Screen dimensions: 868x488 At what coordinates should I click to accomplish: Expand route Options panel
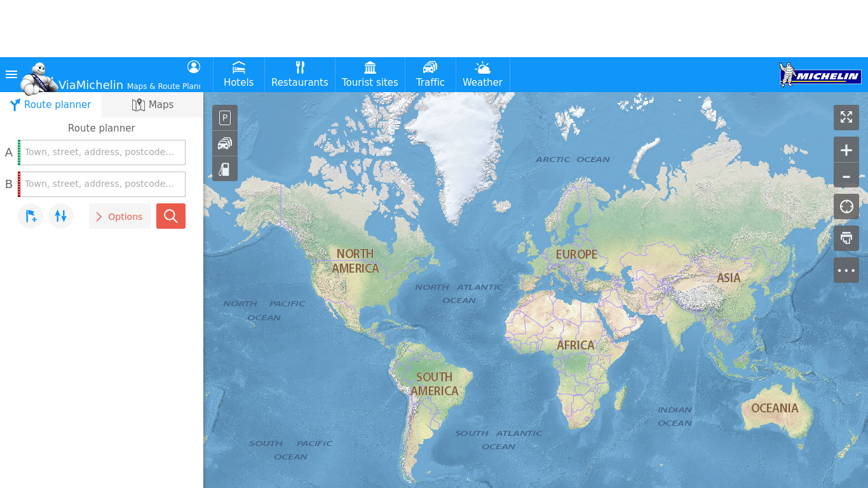point(119,217)
